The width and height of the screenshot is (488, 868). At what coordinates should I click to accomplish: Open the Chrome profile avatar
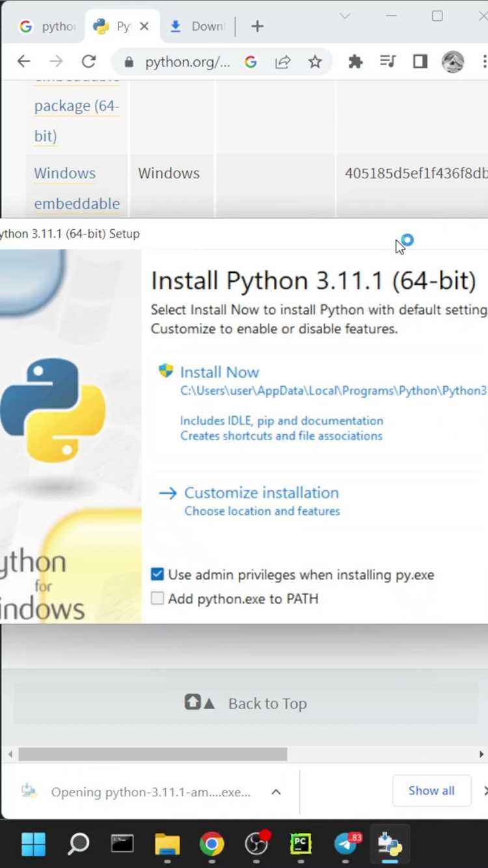[453, 62]
